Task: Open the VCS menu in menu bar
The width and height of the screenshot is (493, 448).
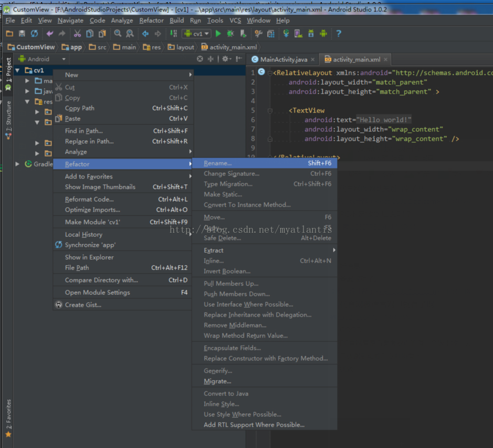Action: point(235,20)
